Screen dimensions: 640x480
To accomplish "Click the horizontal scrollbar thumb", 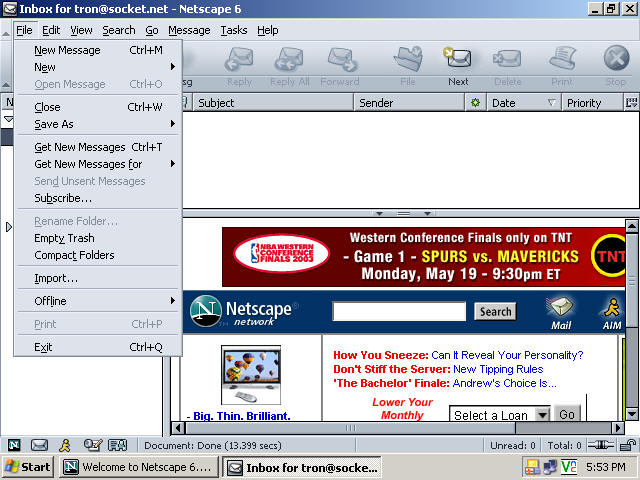I will pyautogui.click(x=351, y=428).
